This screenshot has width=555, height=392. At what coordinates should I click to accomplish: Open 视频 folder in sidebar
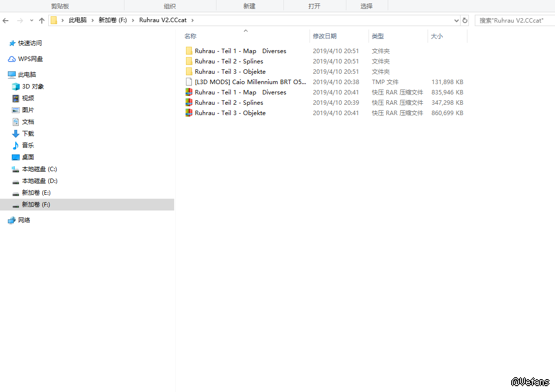28,98
